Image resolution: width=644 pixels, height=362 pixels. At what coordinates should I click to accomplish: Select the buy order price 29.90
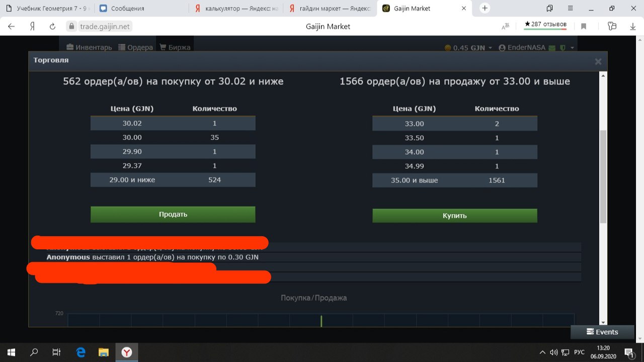click(132, 151)
